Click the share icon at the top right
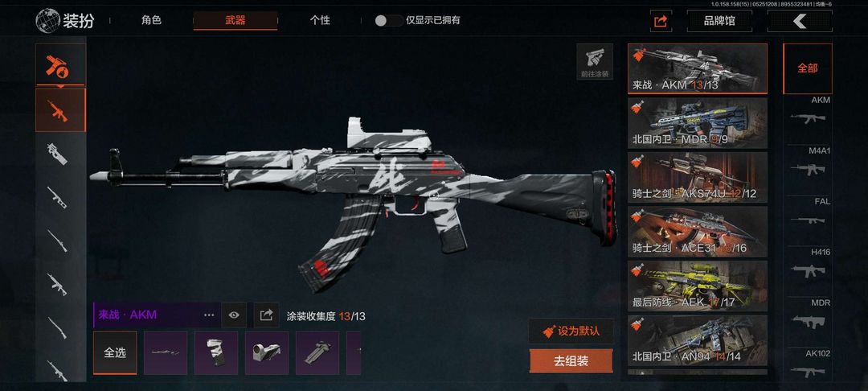 pos(661,21)
